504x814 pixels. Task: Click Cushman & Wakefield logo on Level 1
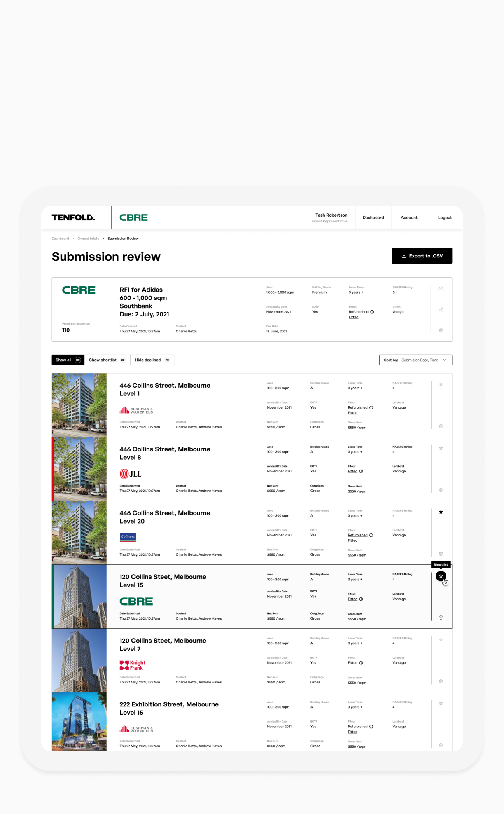tap(136, 410)
